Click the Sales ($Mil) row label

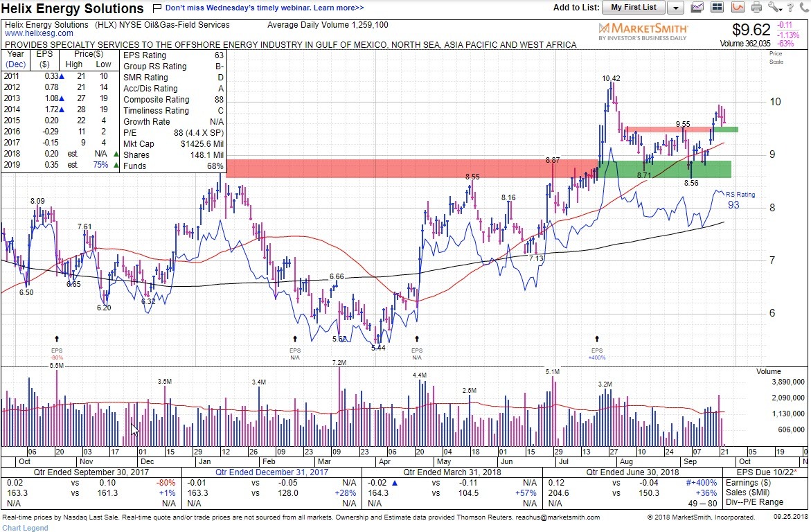[747, 493]
